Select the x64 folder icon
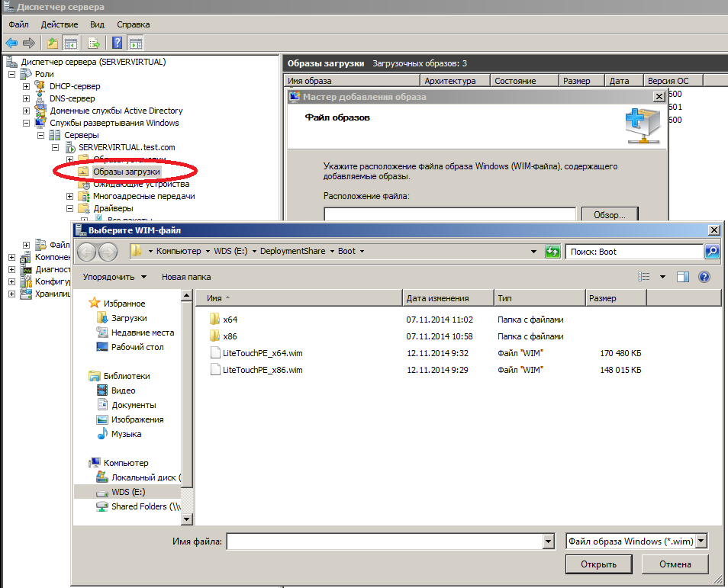728x588 pixels. 214,320
